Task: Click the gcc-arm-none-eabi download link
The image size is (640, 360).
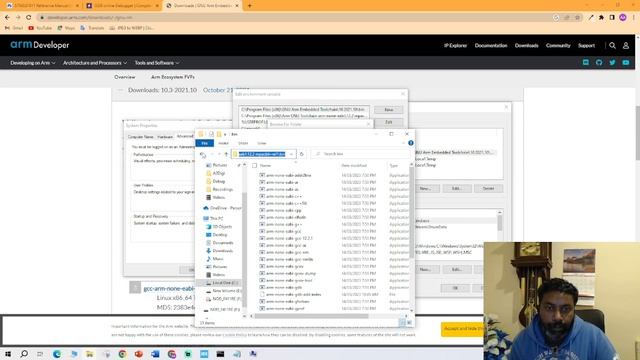Action: point(169,289)
